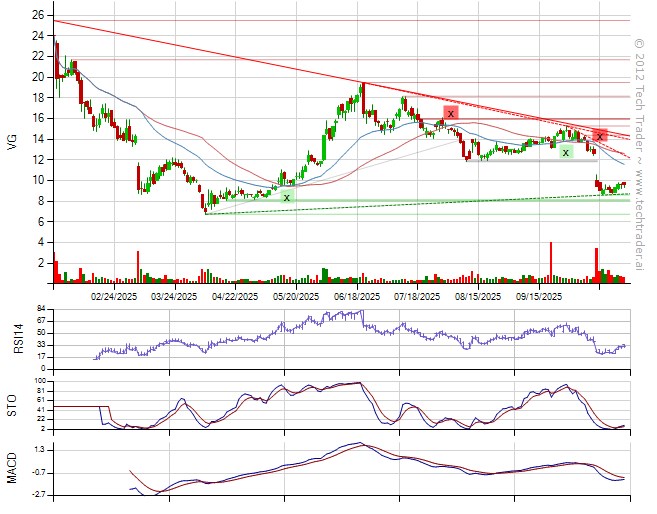This screenshot has height=514, width=657.
Task: Select the 08/15/2025 date label
Action: click(x=478, y=296)
